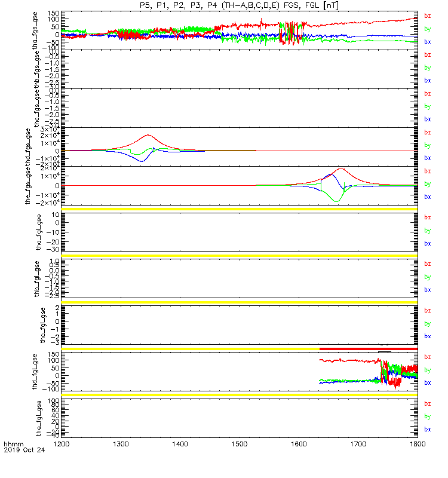Click the blue "bx" legend of the thc_fgl_gse panel
Viewport: 448px width, 478px height.
(428, 336)
